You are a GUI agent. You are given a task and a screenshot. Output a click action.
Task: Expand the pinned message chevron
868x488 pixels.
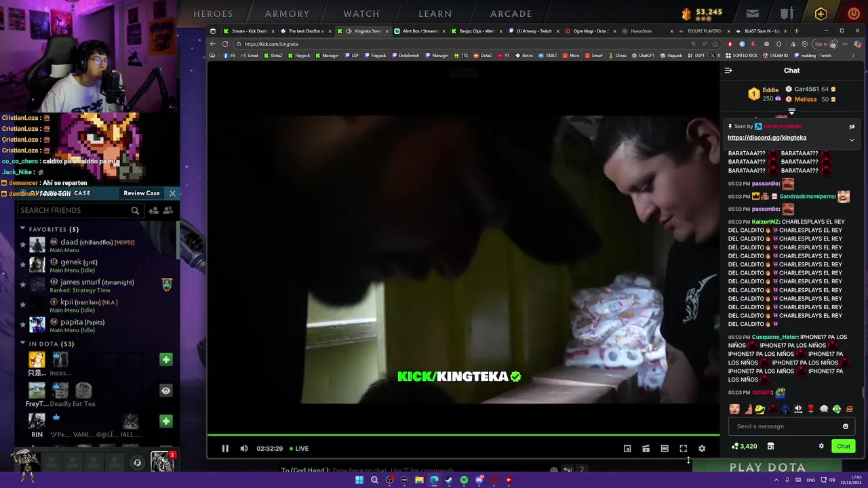[x=852, y=140]
